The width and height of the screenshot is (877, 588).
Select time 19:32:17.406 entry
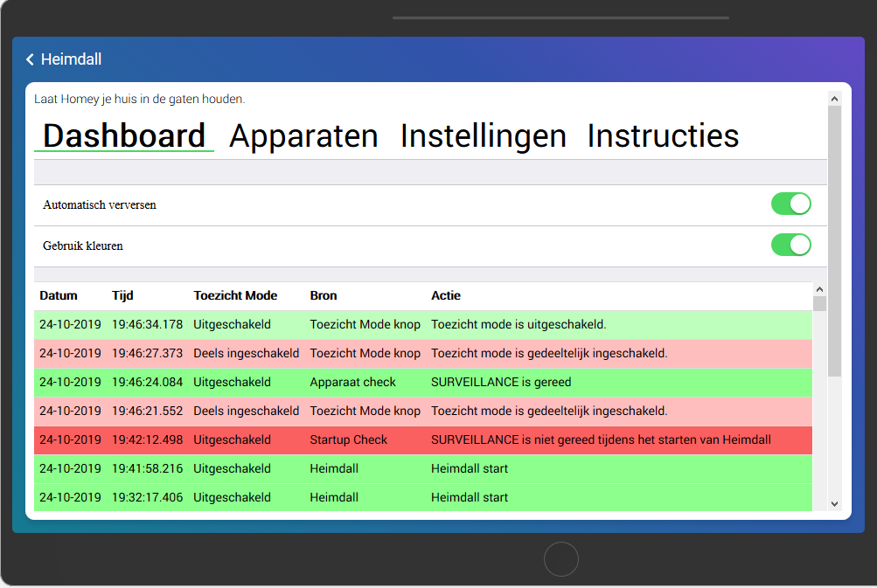(147, 497)
